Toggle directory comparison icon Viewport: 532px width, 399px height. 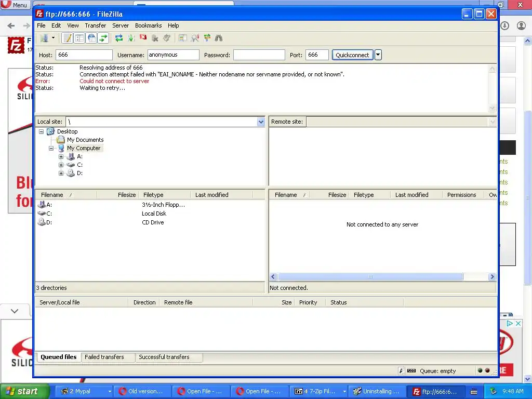[x=195, y=38]
